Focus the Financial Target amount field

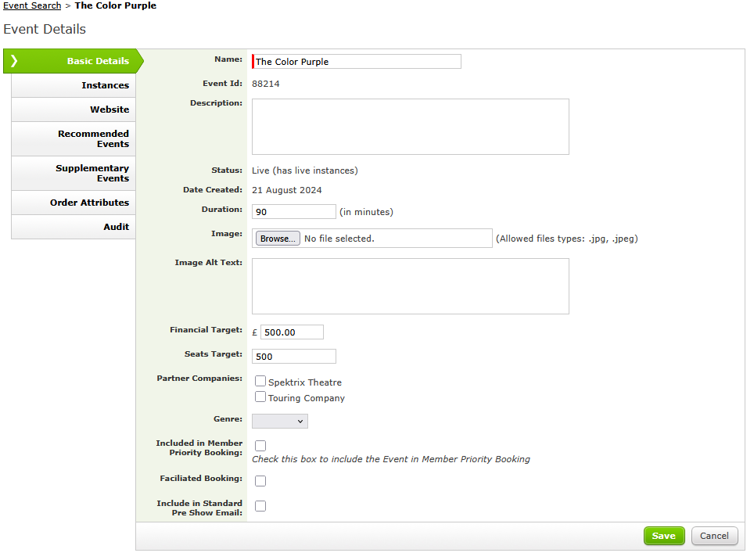tap(292, 332)
